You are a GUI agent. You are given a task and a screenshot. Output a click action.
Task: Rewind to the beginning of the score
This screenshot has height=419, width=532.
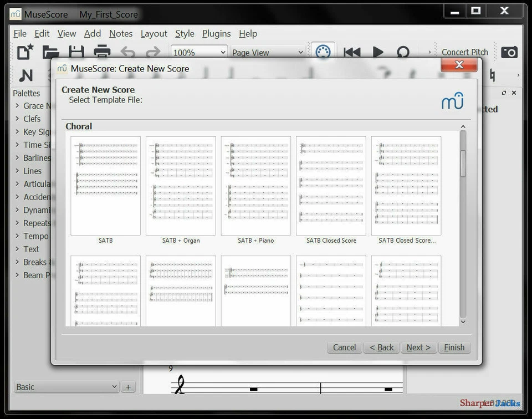click(x=351, y=52)
